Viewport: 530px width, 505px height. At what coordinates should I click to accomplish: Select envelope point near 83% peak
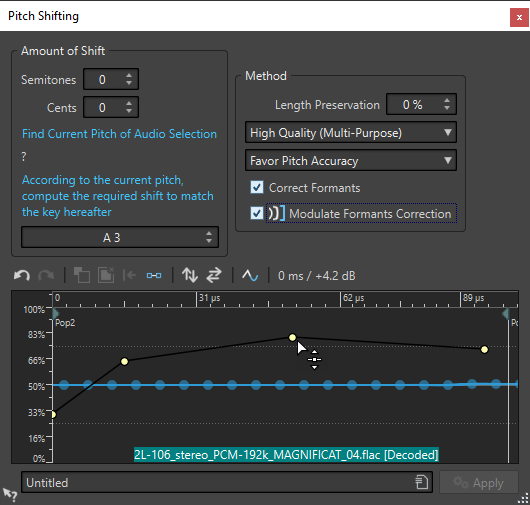click(x=292, y=337)
